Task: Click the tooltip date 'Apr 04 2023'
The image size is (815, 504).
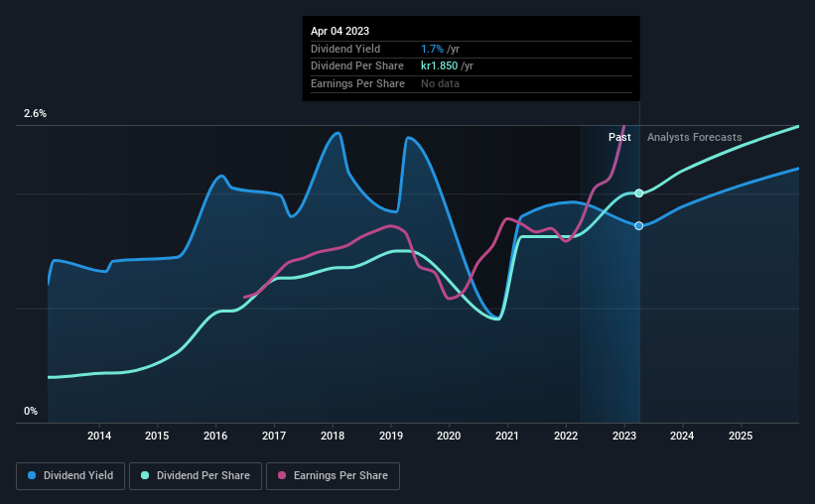Action: 340,31
